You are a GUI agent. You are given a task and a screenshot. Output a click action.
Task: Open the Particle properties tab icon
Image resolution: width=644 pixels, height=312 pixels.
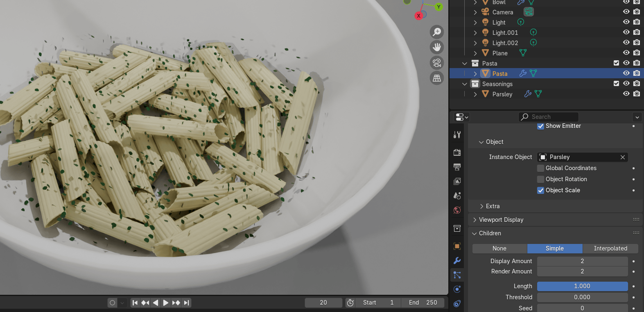457,275
